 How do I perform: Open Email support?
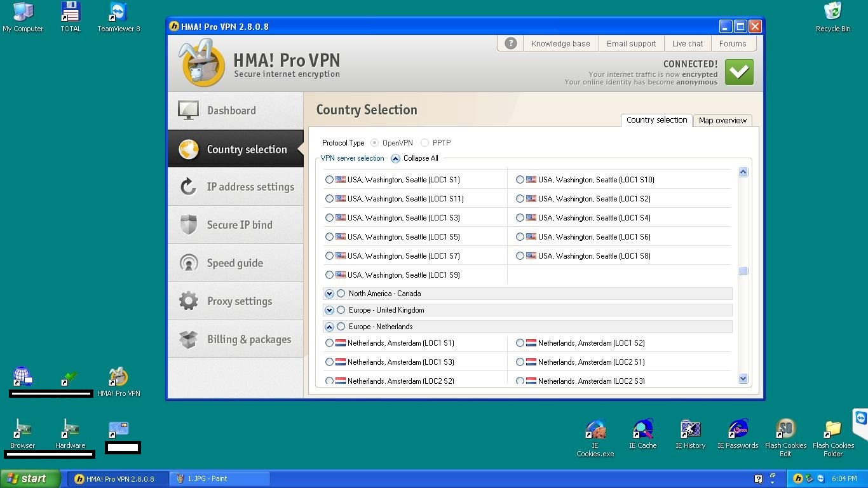[631, 43]
